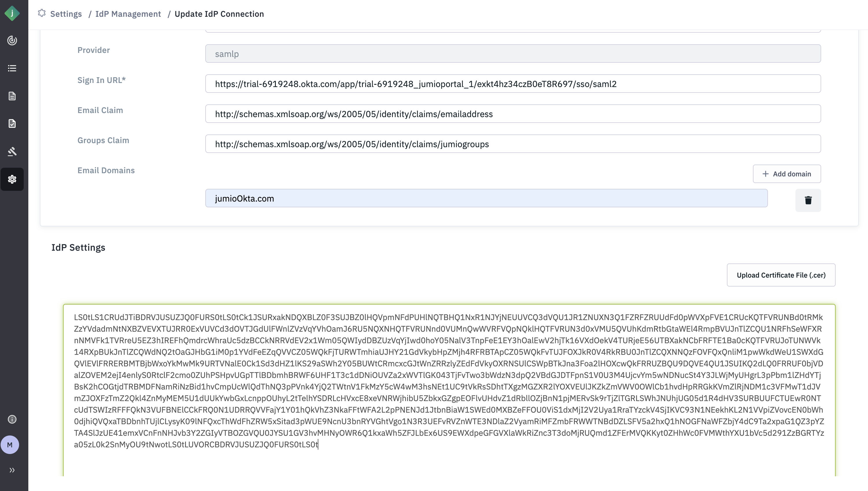868x491 pixels.
Task: Delete the jumioOkta.com domain with trash icon
Action: click(x=808, y=200)
